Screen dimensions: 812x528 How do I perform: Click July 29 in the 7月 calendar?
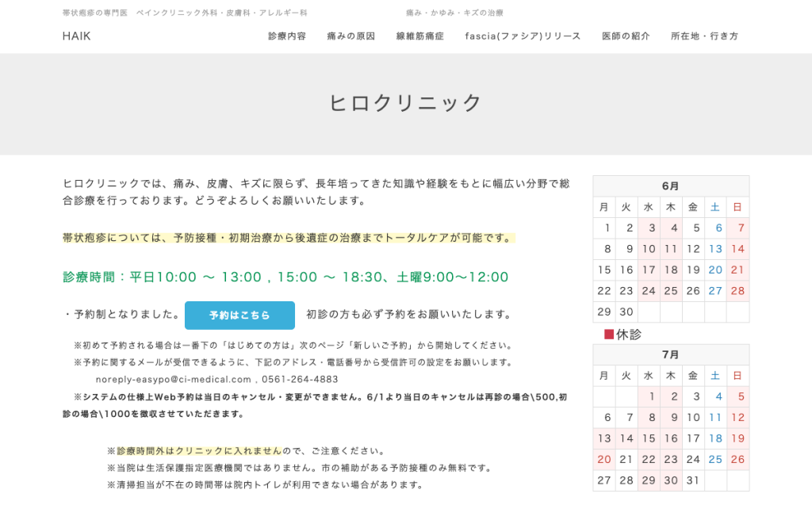coord(649,480)
